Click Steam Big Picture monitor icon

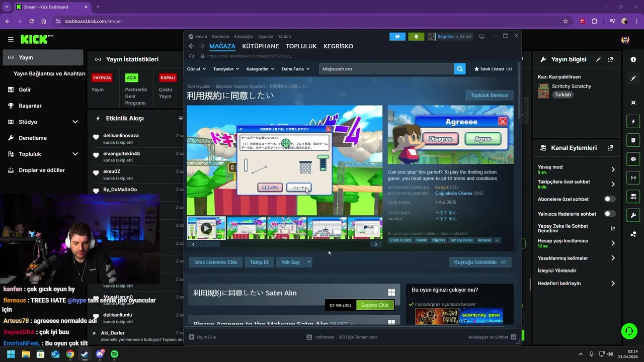pyautogui.click(x=481, y=37)
